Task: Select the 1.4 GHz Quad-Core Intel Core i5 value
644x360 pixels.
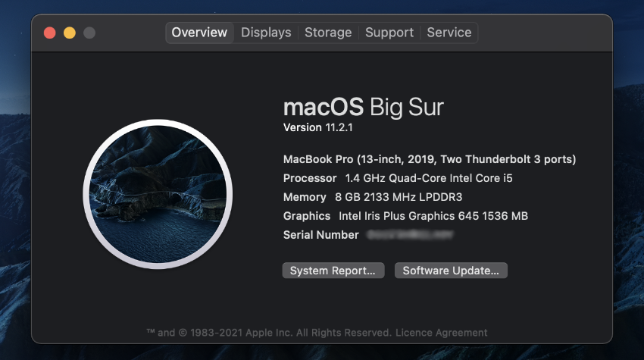Action: (429, 178)
